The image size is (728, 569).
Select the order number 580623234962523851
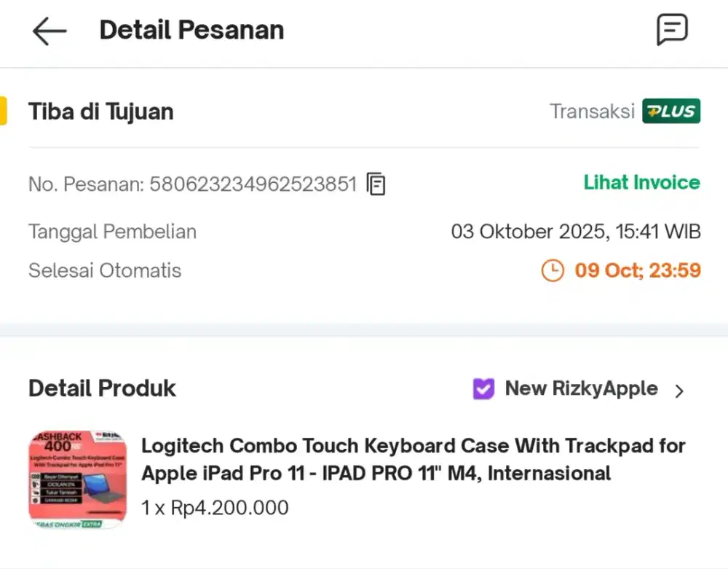253,184
